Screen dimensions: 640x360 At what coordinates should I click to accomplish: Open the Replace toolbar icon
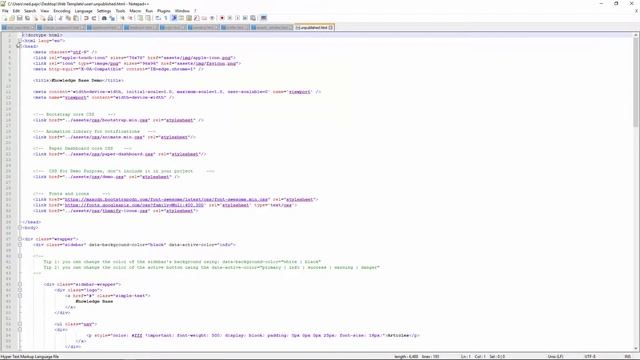point(112,18)
